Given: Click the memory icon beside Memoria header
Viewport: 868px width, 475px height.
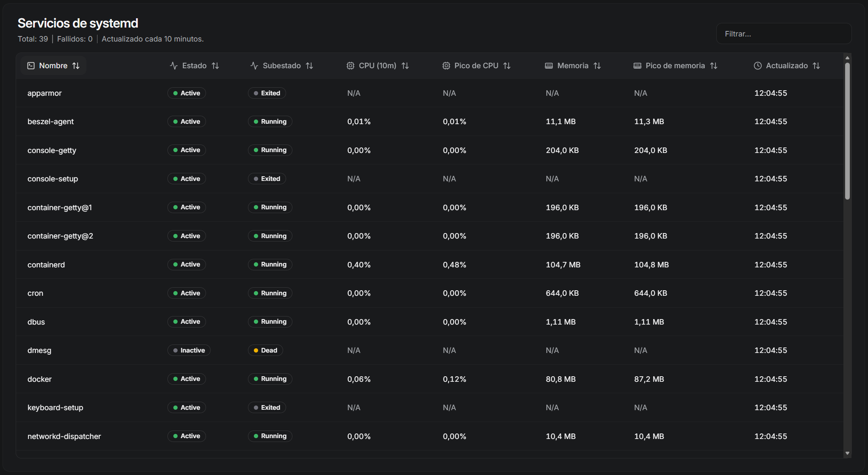Looking at the screenshot, I should (549, 66).
